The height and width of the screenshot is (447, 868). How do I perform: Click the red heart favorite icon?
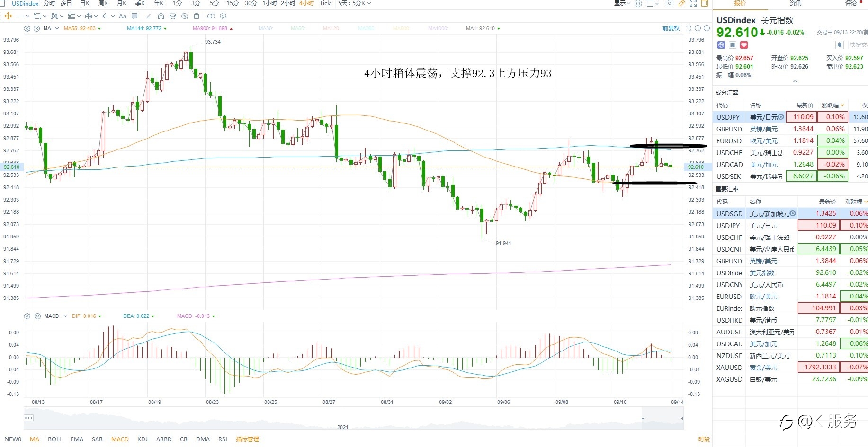(744, 45)
